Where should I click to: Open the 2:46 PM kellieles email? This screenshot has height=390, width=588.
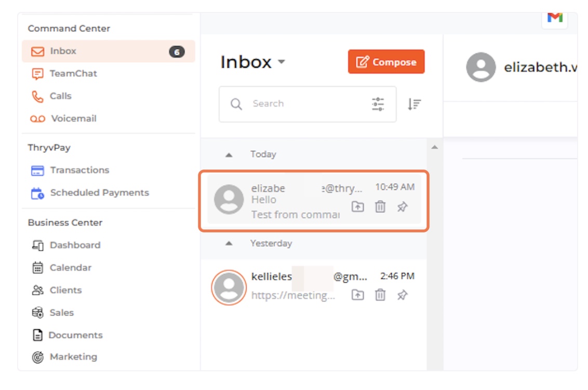point(314,288)
